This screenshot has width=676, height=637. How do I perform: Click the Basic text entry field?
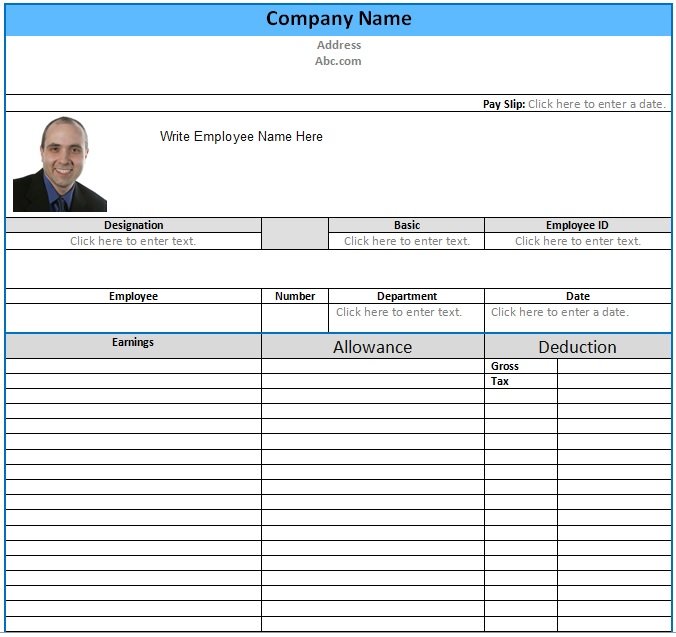pos(407,241)
